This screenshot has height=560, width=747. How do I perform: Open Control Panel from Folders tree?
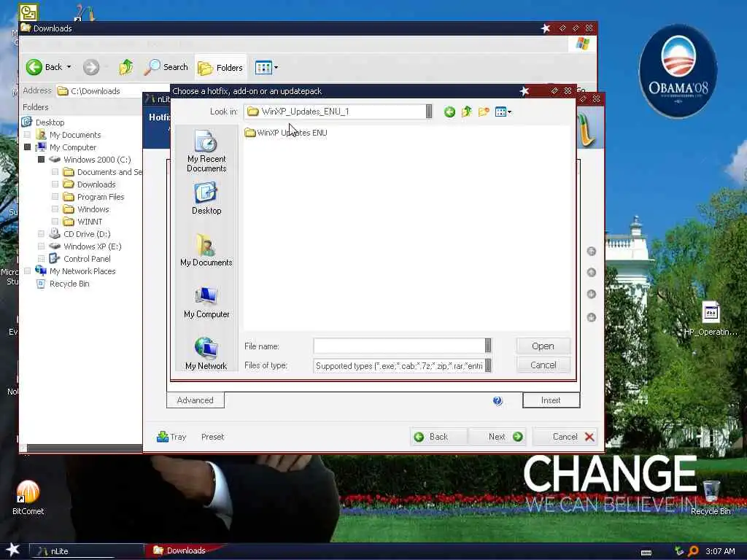click(x=87, y=259)
